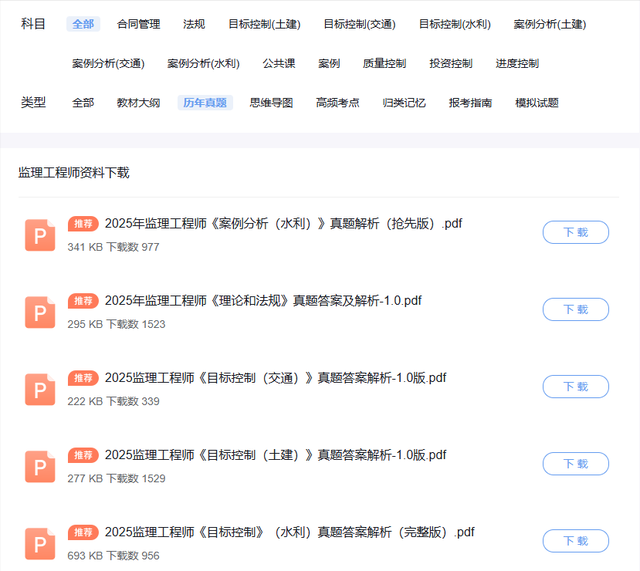Select the 法规 subject filter
The image size is (640, 571).
pos(194,24)
